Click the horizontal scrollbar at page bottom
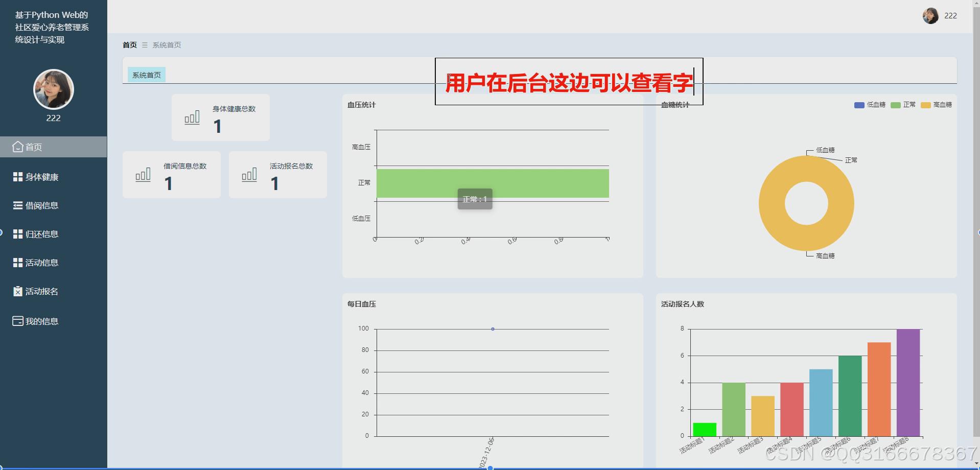Screen dimensions: 980x470 [491, 467]
